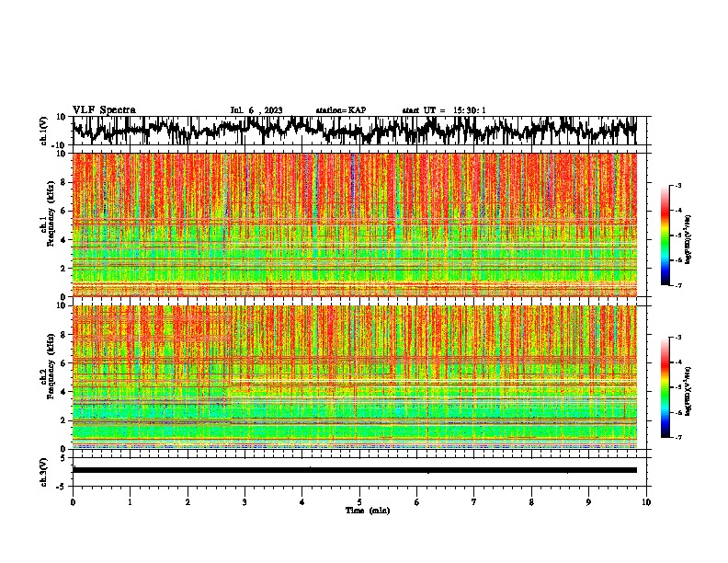Click the "-10" tick on the ch.1(V) axis
The width and height of the screenshot is (728, 563).
click(60, 145)
